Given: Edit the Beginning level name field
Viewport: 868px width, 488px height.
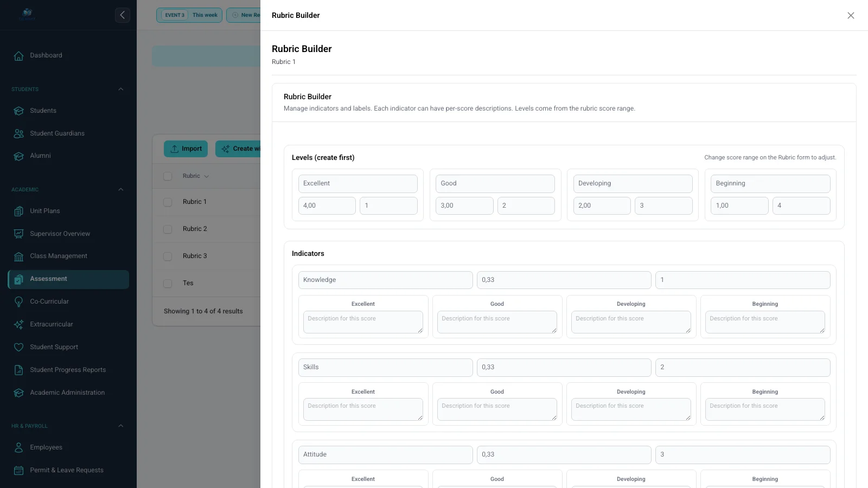Looking at the screenshot, I should coord(770,183).
